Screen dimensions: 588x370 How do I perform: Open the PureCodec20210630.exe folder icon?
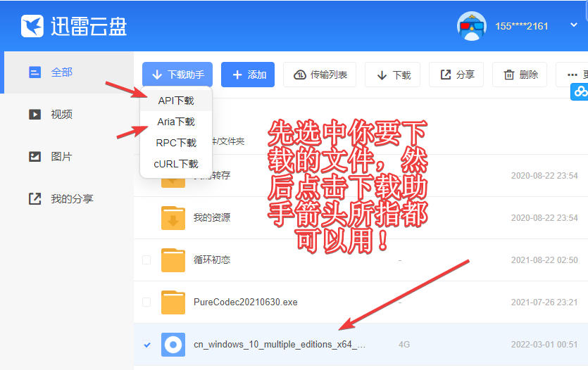coord(173,302)
